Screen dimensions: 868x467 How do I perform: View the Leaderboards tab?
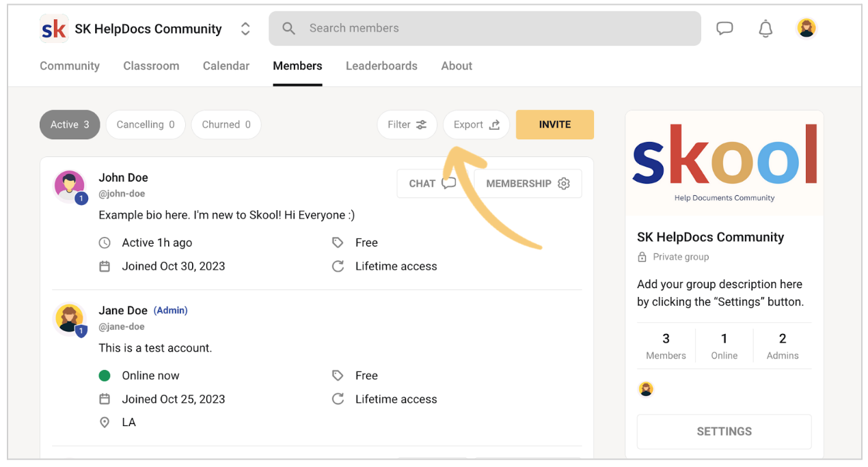coord(381,66)
